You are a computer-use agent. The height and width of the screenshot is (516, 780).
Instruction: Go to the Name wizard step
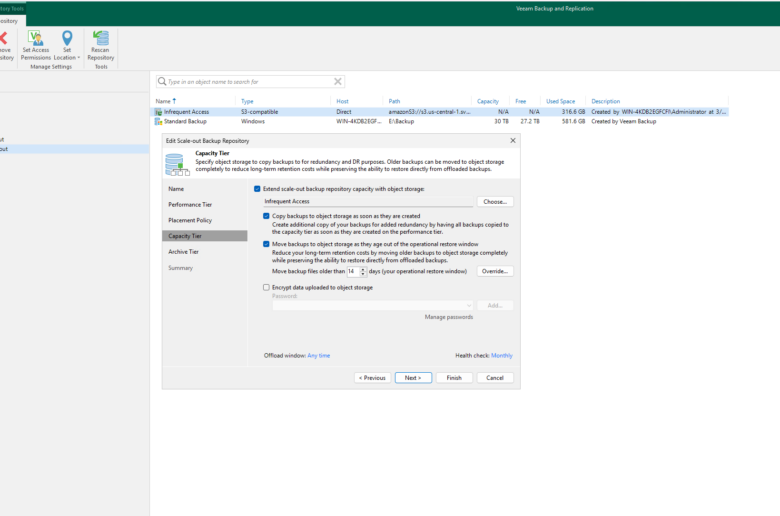click(176, 189)
